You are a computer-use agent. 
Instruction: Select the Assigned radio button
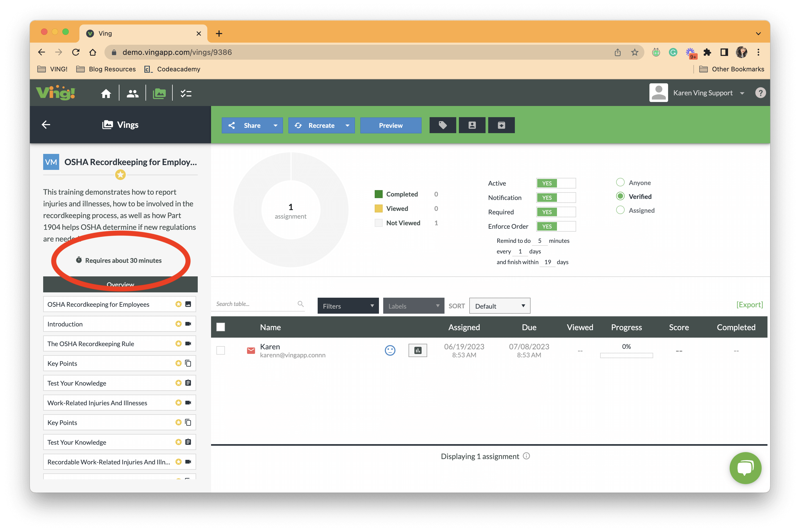(620, 210)
